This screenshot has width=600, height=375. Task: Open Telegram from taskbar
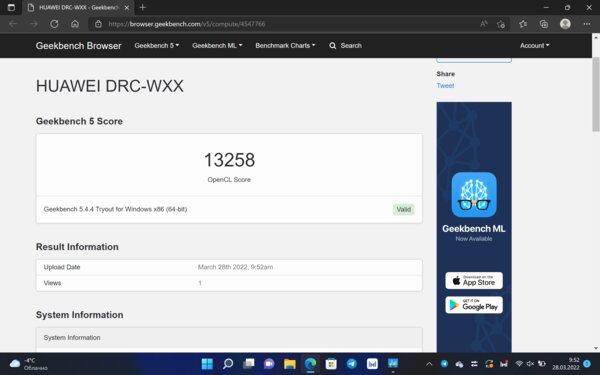pos(352,364)
